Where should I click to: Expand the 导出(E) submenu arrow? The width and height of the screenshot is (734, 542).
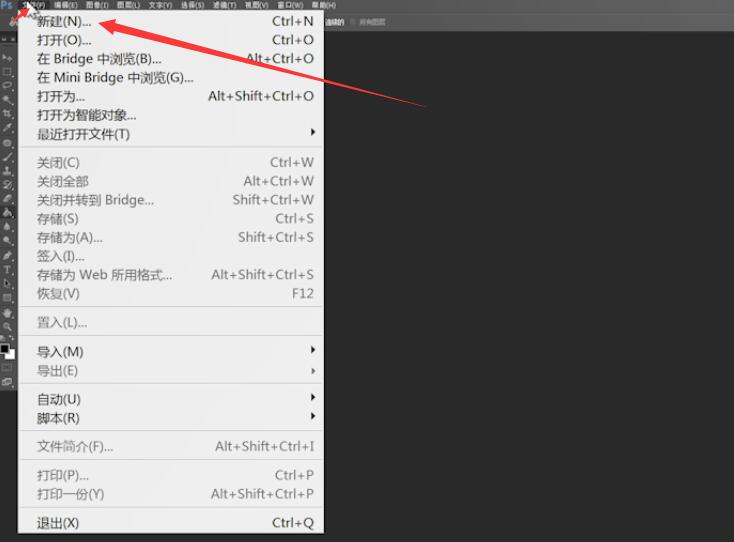[313, 371]
